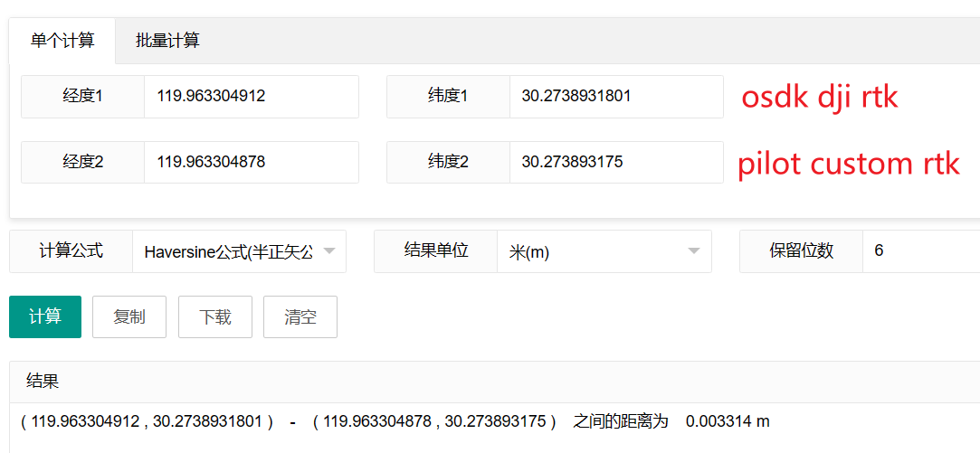
Task: Click the distance result text line
Action: point(395,421)
